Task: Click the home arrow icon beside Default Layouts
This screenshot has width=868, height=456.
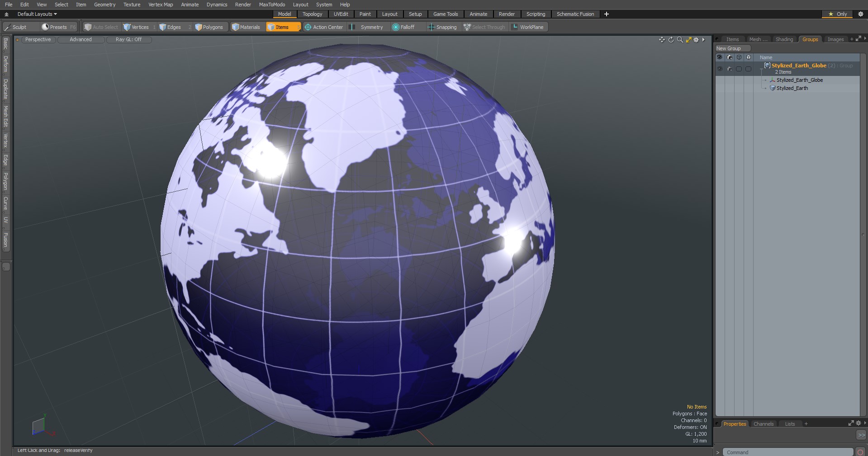Action: click(6, 14)
